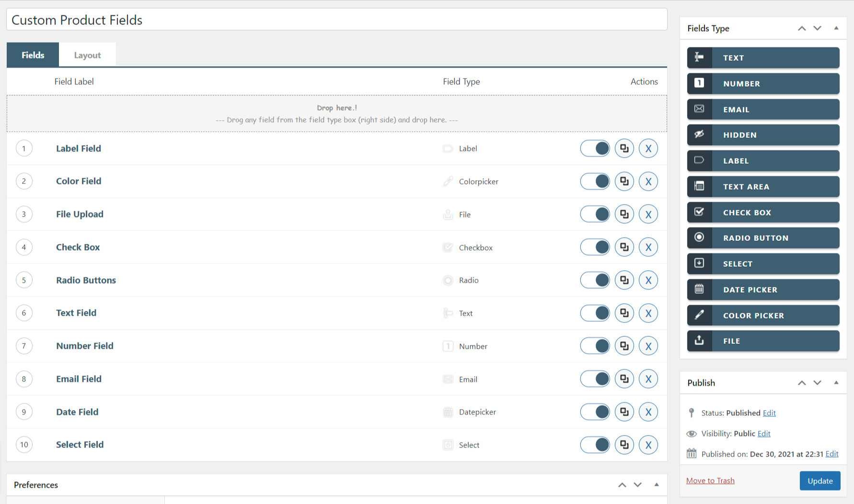Click Move to Trash link
The image size is (854, 504).
point(710,481)
